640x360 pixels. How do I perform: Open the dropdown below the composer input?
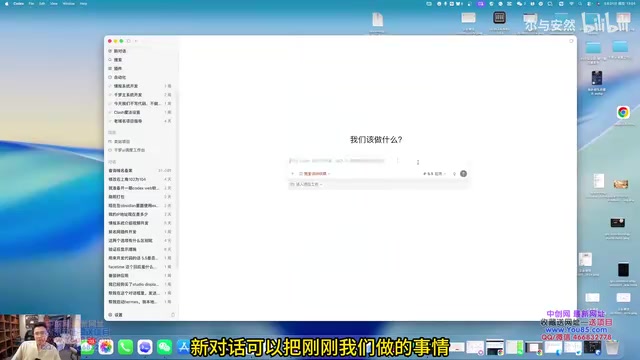(x=306, y=184)
